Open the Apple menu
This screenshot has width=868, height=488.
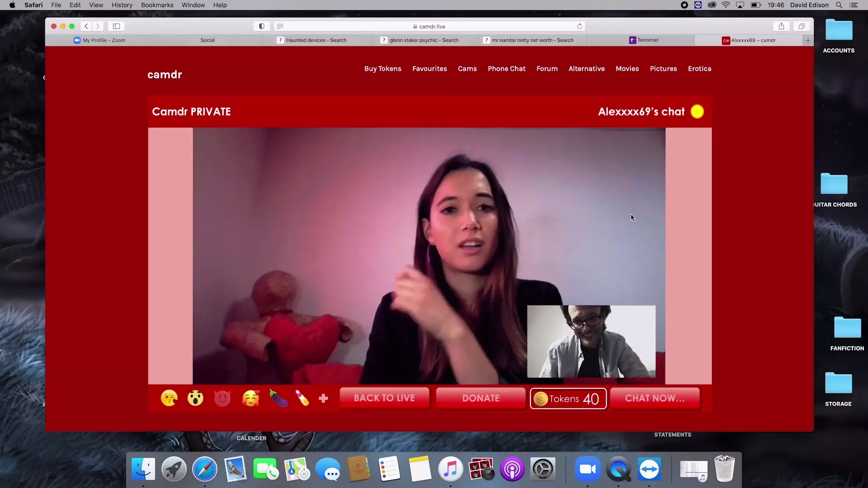pos(12,5)
